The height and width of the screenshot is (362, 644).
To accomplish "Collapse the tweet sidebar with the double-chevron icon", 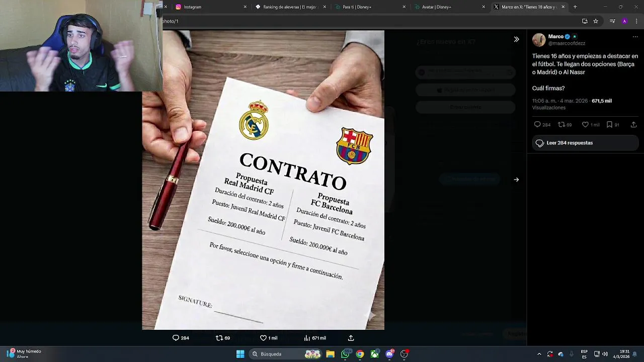I will click(516, 39).
